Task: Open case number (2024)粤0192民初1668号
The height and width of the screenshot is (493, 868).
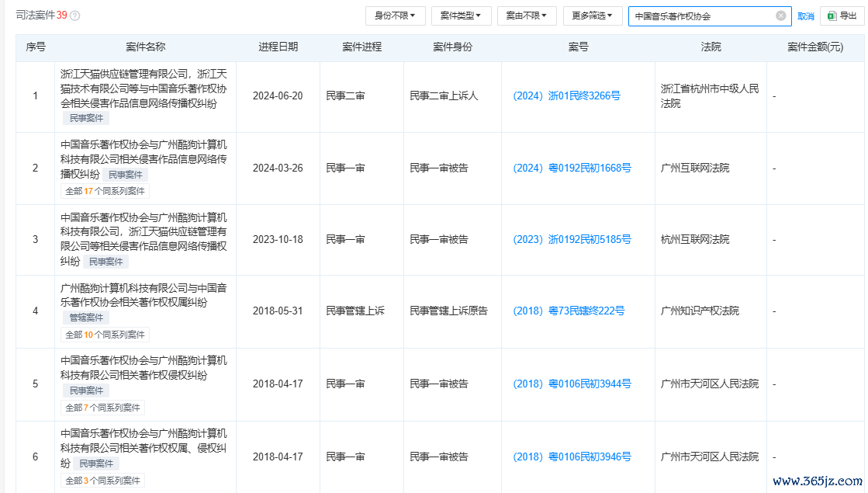Action: coord(572,168)
